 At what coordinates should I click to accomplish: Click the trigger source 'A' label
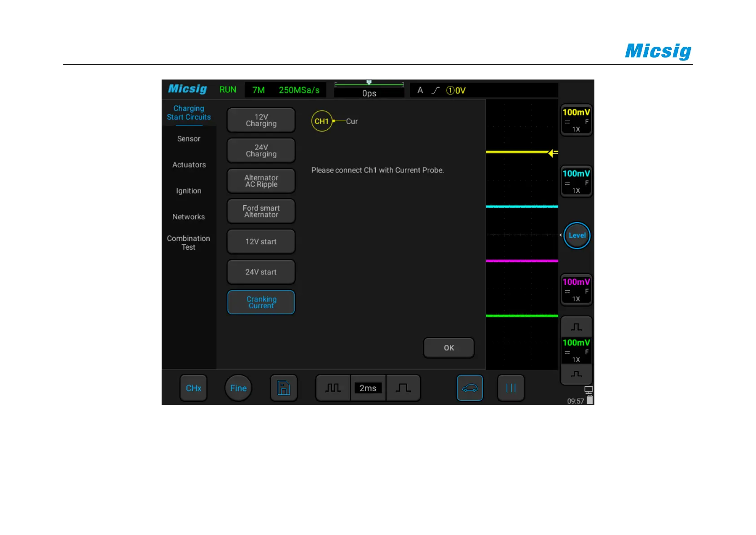point(420,90)
